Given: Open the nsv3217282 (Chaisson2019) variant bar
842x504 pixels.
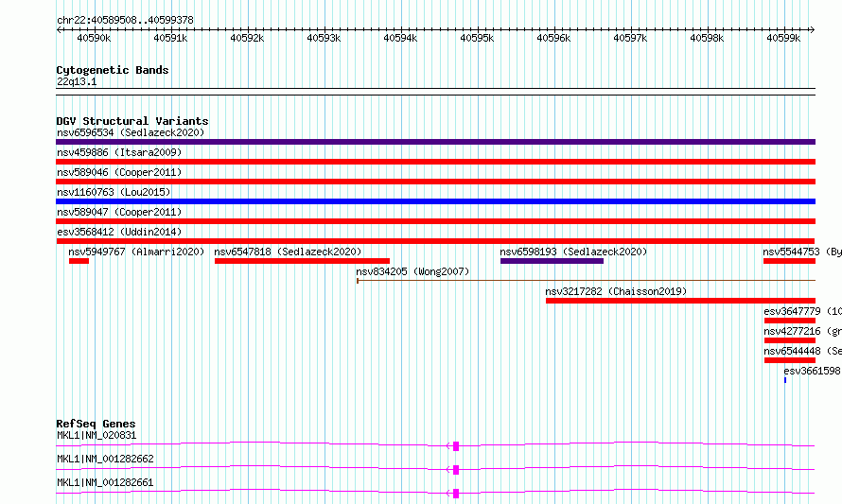Looking at the screenshot, I should [x=681, y=301].
